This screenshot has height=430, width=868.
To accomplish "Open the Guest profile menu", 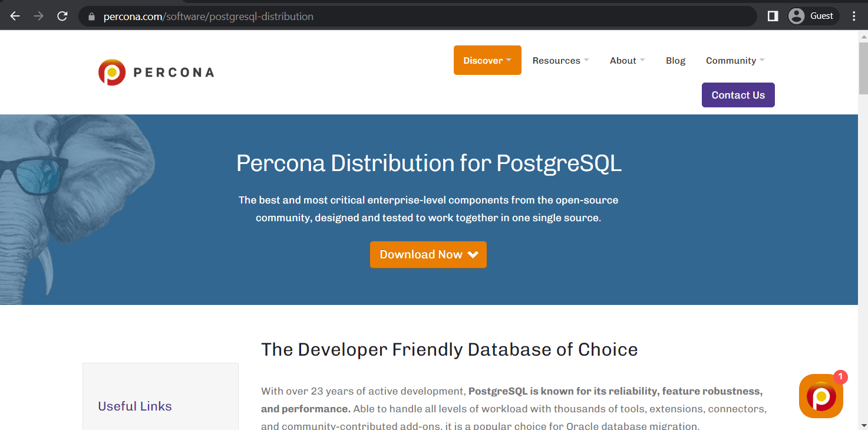I will 813,16.
